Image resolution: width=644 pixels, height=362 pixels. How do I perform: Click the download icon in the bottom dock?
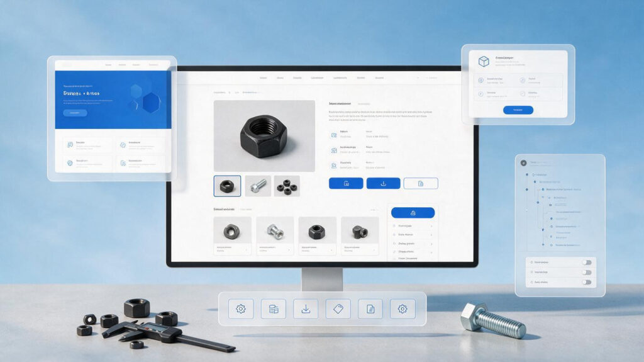click(306, 308)
